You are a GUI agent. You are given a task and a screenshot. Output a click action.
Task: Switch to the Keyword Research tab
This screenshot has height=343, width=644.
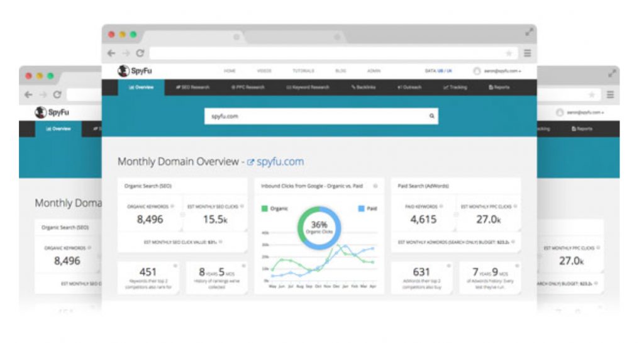coord(308,87)
